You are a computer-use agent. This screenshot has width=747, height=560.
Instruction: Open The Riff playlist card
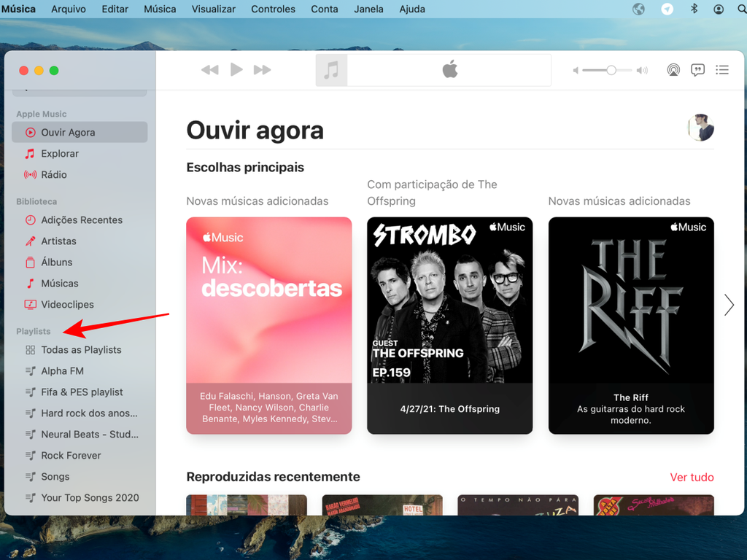(x=631, y=325)
